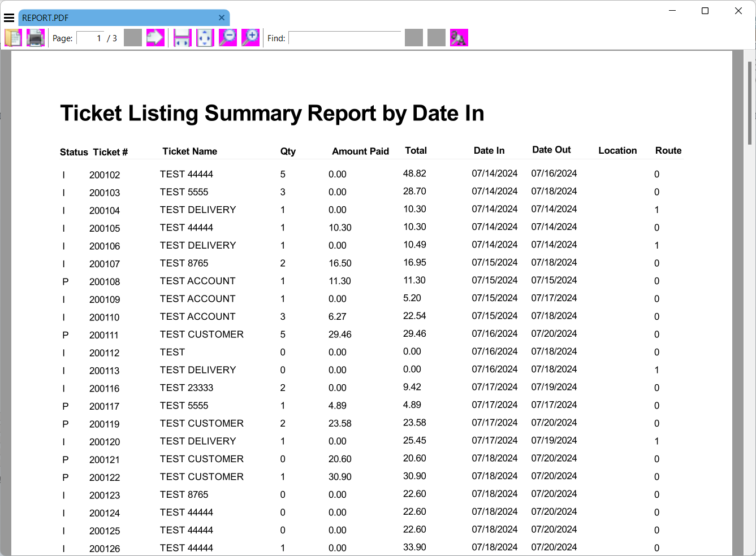Click the print icon
The width and height of the screenshot is (756, 556).
[36, 38]
